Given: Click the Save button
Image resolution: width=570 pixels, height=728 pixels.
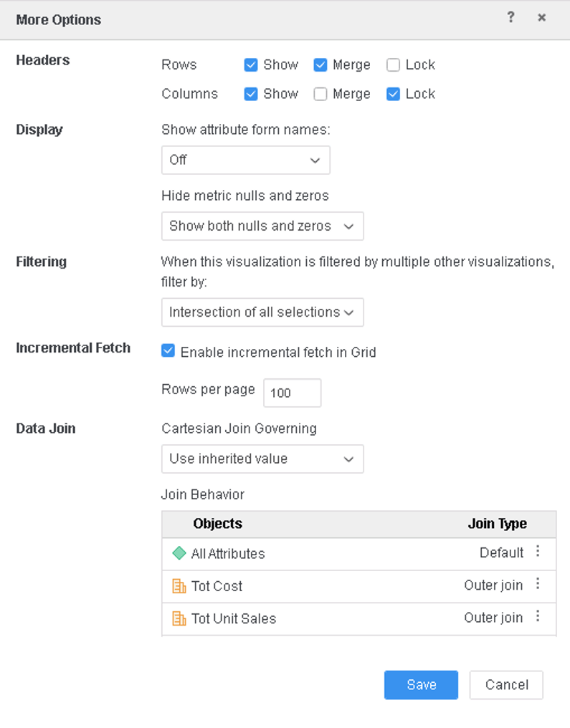Looking at the screenshot, I should click(x=421, y=685).
